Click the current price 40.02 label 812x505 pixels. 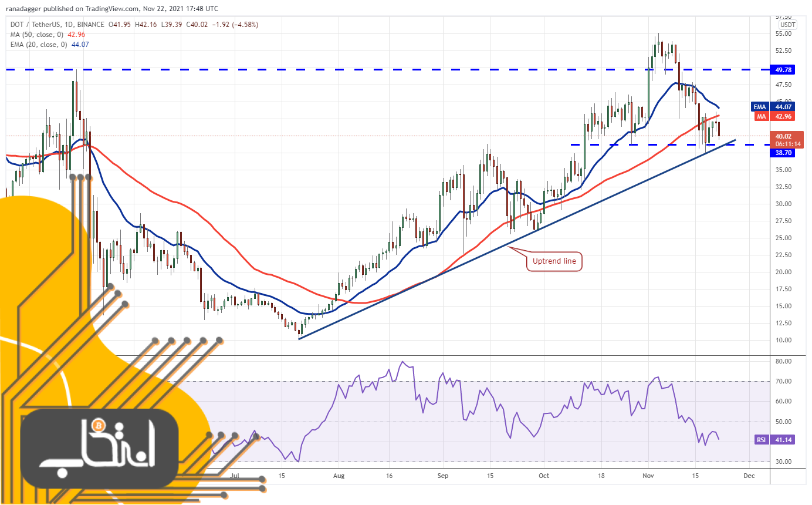(785, 136)
